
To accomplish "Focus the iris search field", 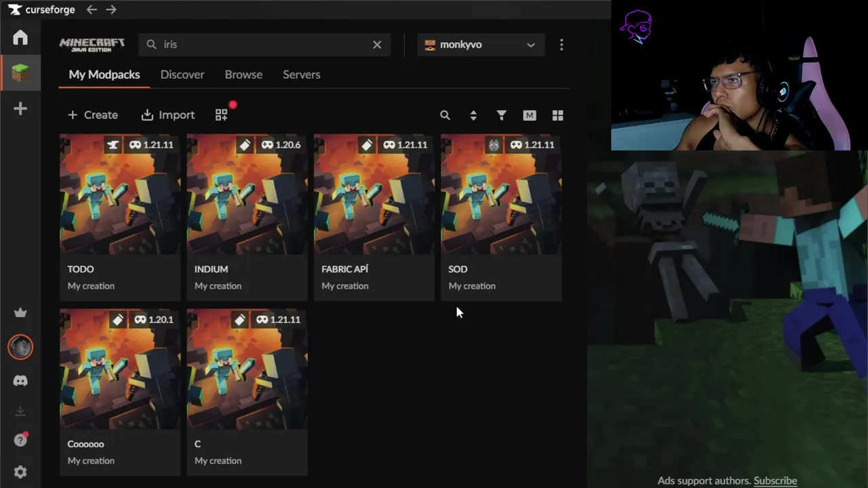I will coord(265,45).
